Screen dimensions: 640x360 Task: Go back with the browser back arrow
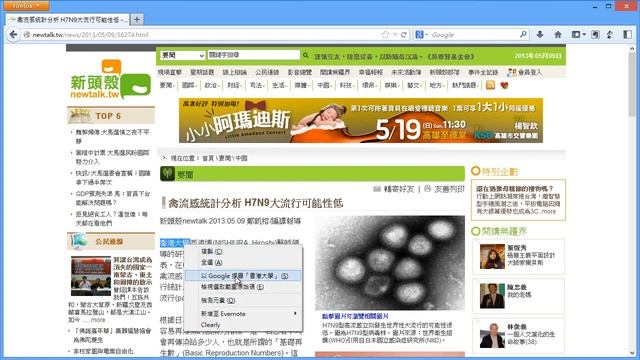coord(13,35)
